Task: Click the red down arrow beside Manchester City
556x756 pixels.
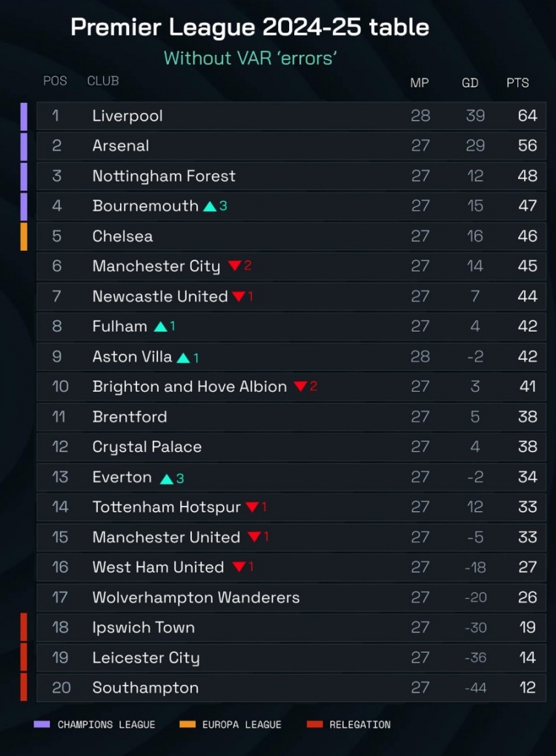Action: coord(234,266)
